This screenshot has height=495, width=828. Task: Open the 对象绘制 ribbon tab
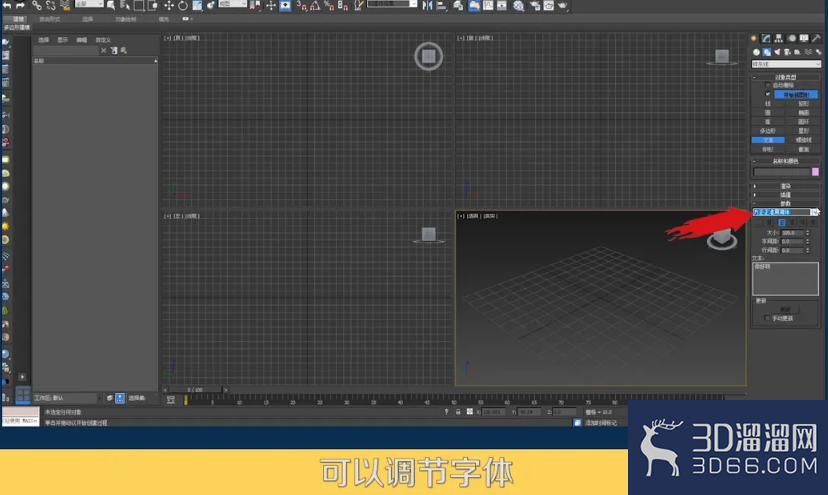click(x=126, y=19)
